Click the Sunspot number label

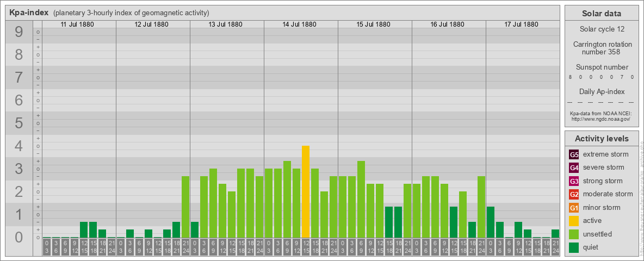tap(602, 67)
